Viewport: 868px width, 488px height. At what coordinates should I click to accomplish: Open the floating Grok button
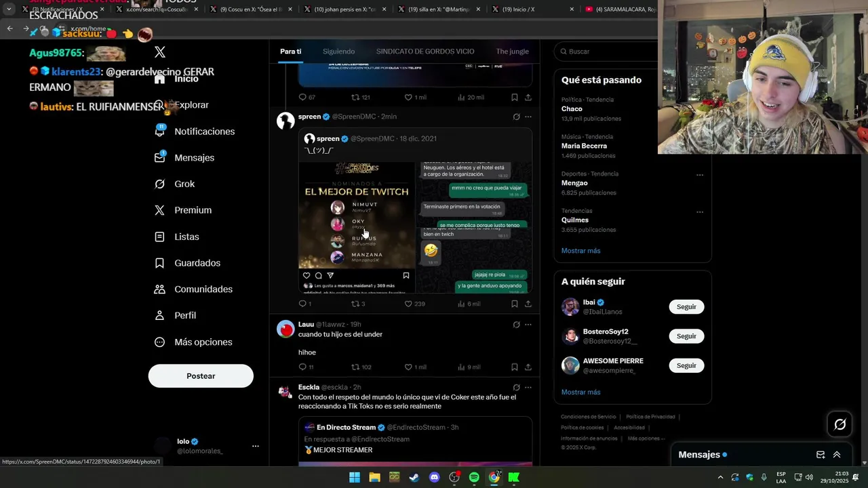[x=840, y=424]
